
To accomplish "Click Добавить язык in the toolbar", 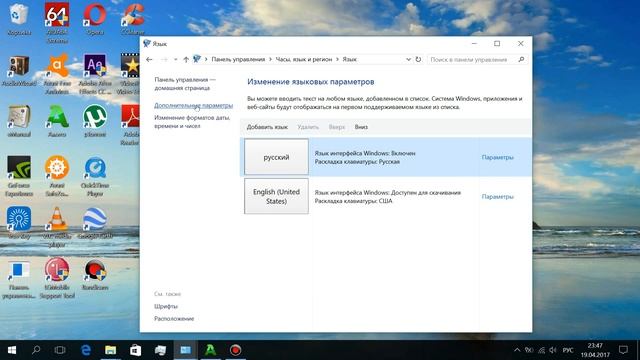I will (x=267, y=127).
